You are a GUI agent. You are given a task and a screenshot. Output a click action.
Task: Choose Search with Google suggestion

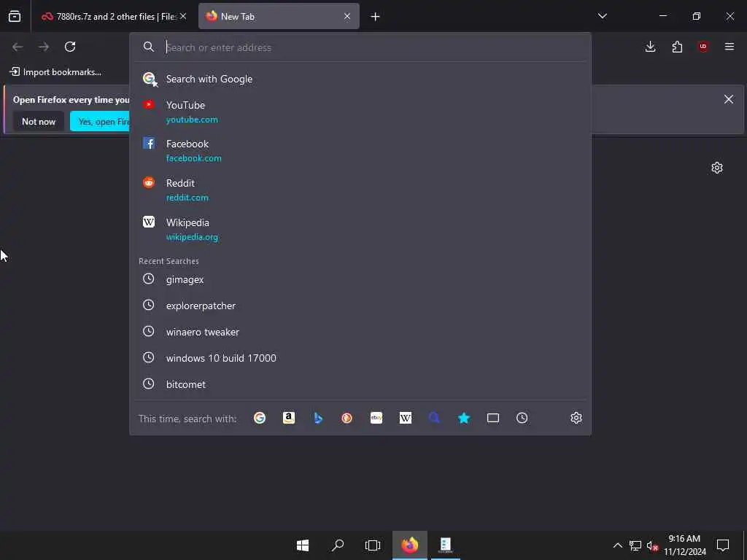360,79
